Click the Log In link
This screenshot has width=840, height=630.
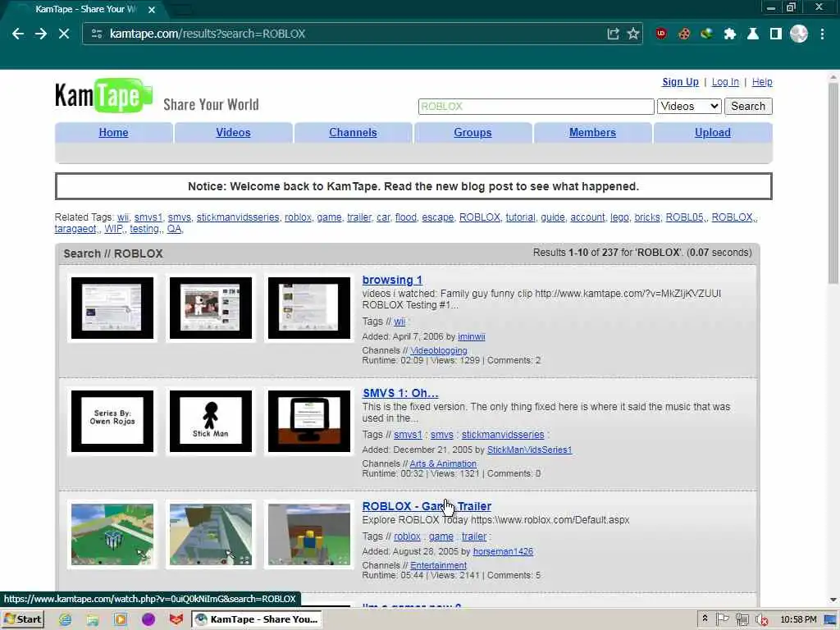coord(725,82)
